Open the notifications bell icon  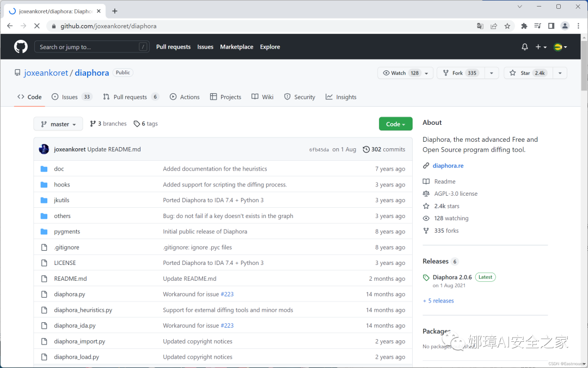[x=525, y=47]
